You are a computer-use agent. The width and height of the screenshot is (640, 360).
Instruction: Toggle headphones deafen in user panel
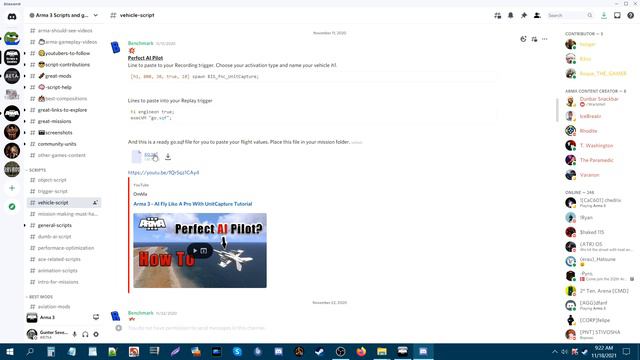click(x=85, y=334)
